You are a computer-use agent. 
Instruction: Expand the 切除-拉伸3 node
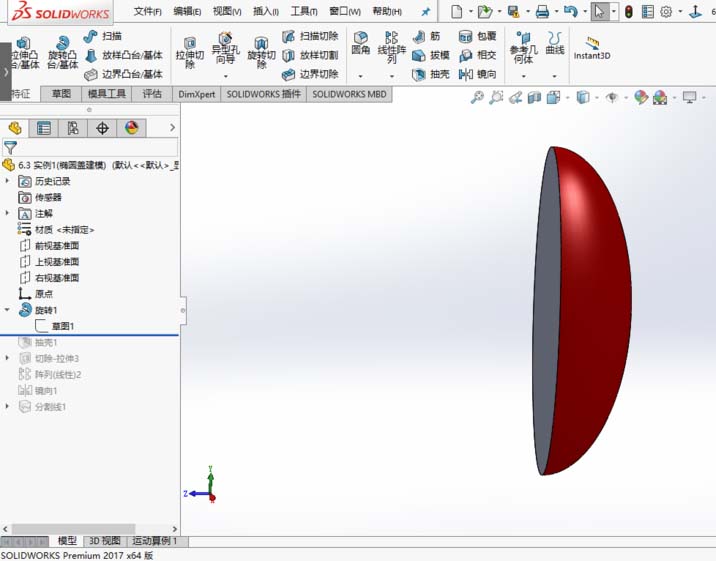(7, 358)
